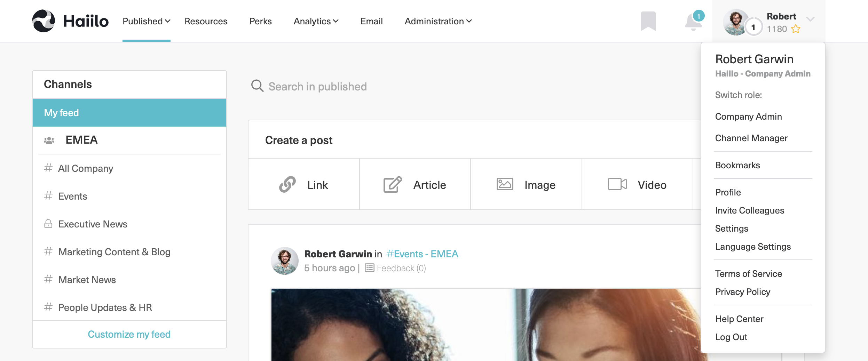
Task: Open the #Events - EMEA channel link
Action: pyautogui.click(x=422, y=254)
